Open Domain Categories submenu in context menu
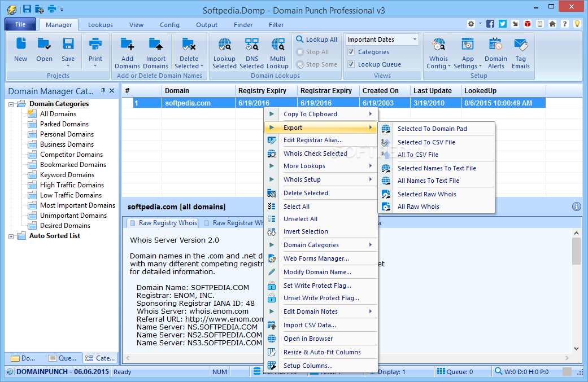Image resolution: width=588 pixels, height=382 pixels. pyautogui.click(x=321, y=245)
